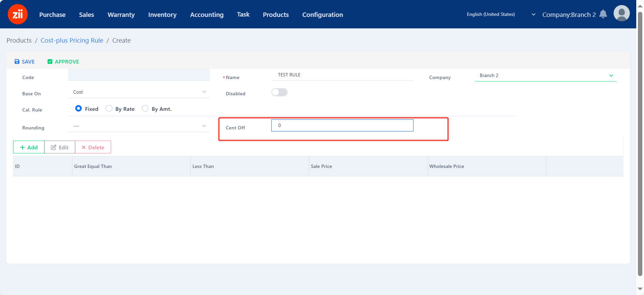Select the Fixed radio button
Viewport: 644px width, 295px height.
78,108
